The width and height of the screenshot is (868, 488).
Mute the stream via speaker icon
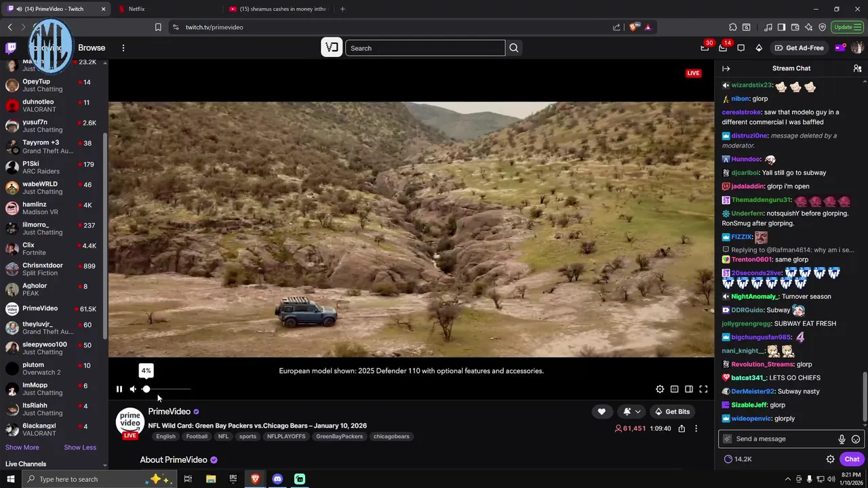click(x=133, y=389)
